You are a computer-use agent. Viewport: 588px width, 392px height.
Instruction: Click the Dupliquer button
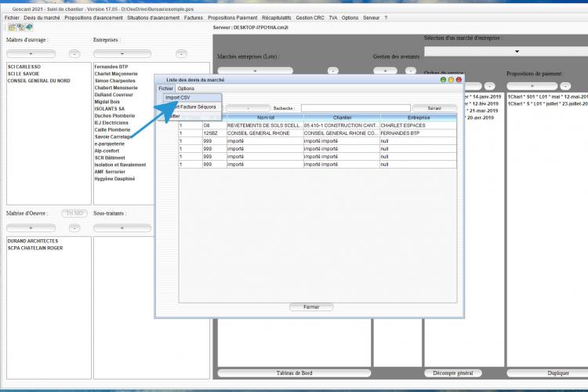coord(547,373)
